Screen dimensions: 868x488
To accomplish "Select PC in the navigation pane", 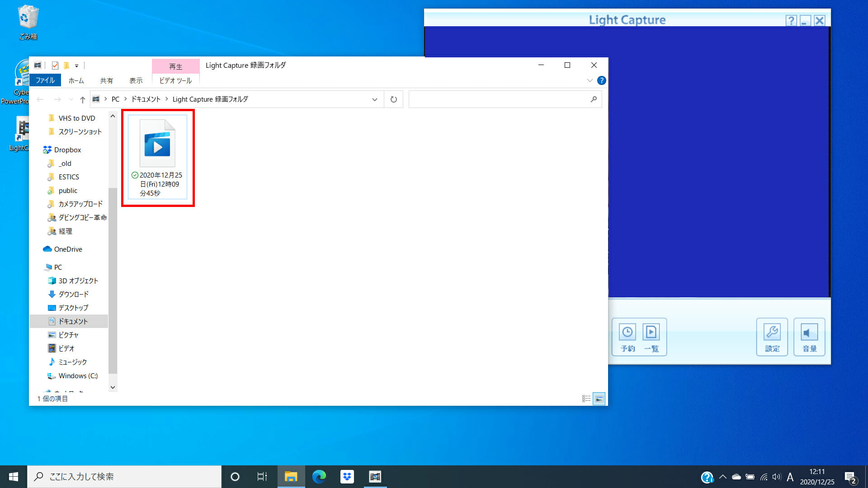I will click(x=53, y=267).
